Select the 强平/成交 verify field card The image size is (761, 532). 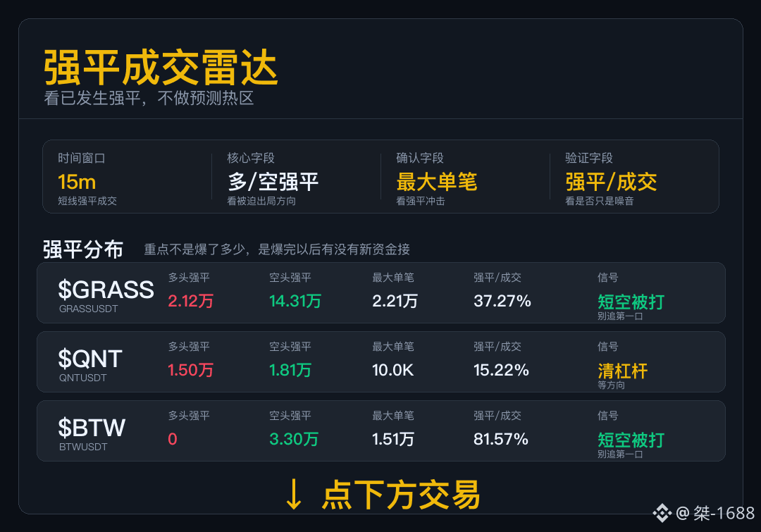pos(634,177)
